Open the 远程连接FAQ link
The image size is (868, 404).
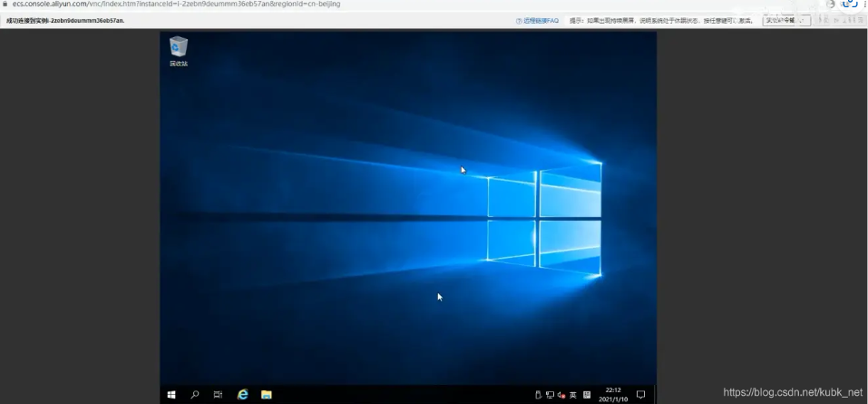point(538,21)
